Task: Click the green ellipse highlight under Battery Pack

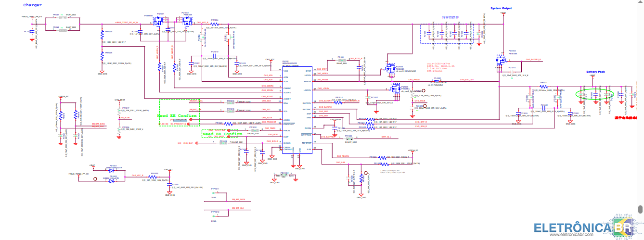Action: pyautogui.click(x=596, y=93)
